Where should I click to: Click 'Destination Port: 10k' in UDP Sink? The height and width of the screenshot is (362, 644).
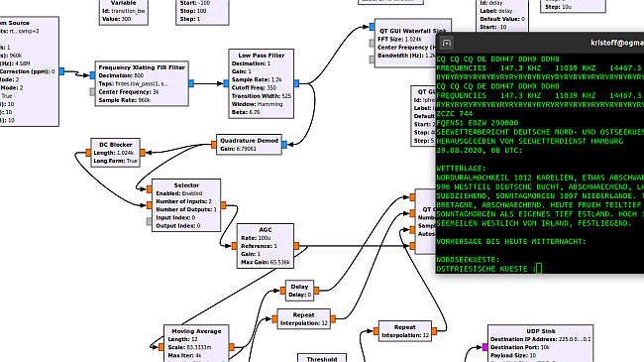click(520, 347)
